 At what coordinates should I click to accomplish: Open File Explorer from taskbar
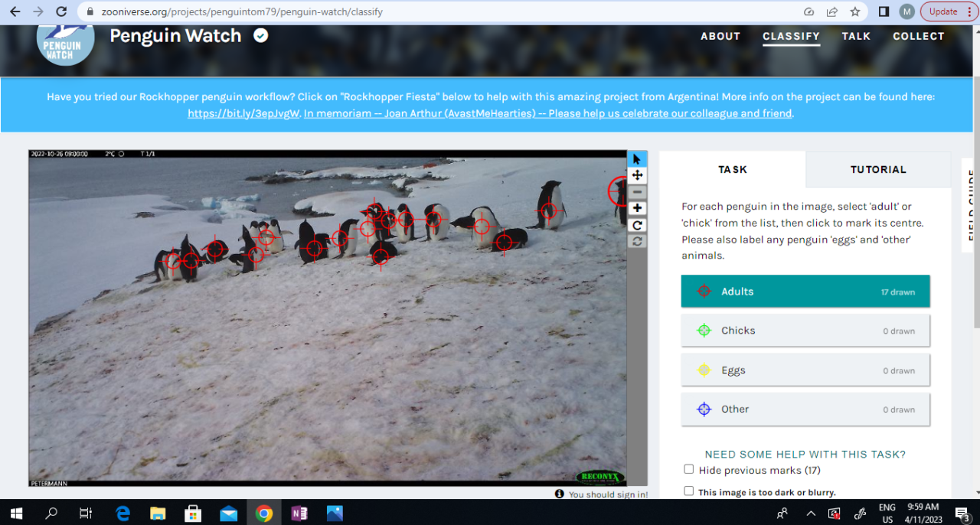tap(158, 513)
